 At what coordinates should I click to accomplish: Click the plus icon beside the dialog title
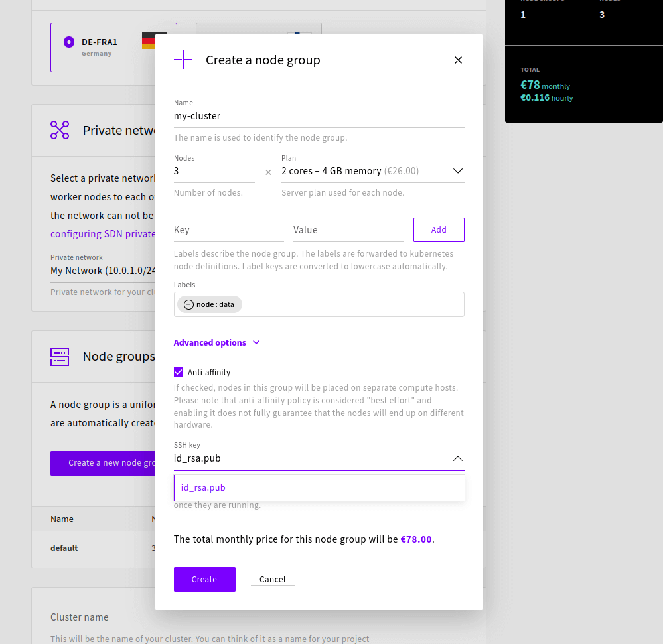point(183,60)
